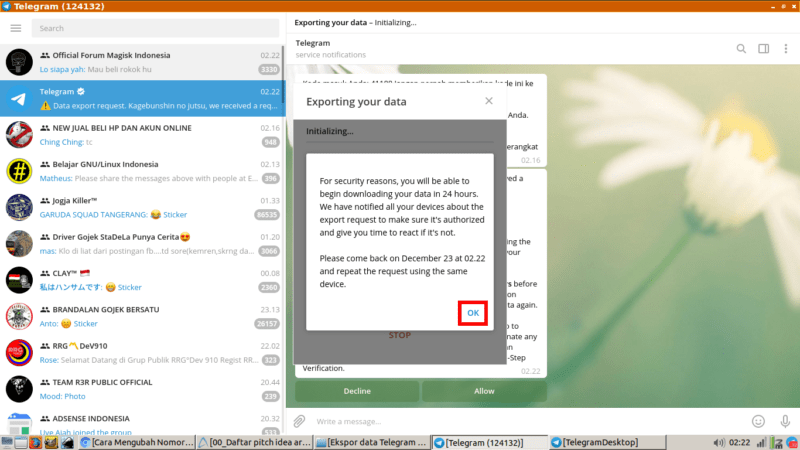
Task: Click the BRANDALAN GOJEK BERSATU avatar
Action: [x=19, y=316]
